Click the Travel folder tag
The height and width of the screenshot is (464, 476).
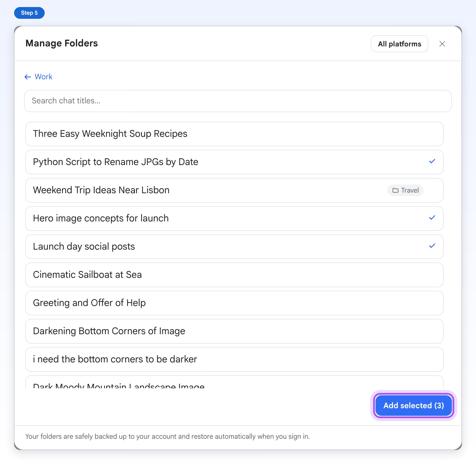(405, 190)
